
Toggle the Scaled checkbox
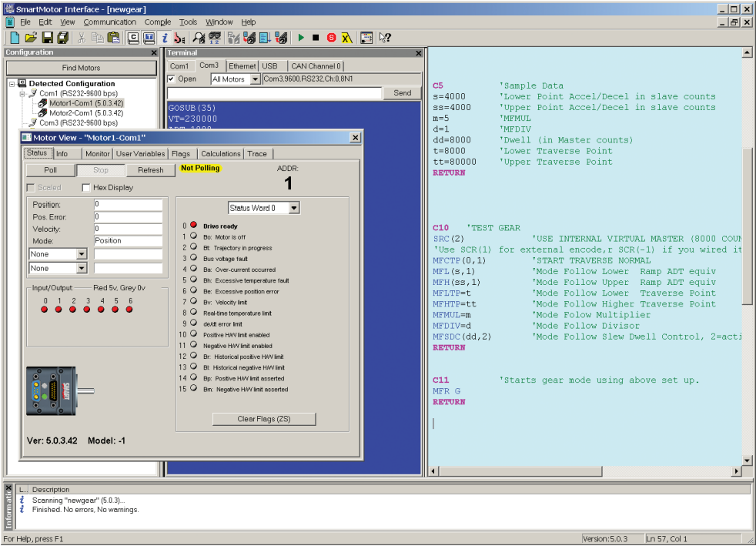click(x=31, y=188)
